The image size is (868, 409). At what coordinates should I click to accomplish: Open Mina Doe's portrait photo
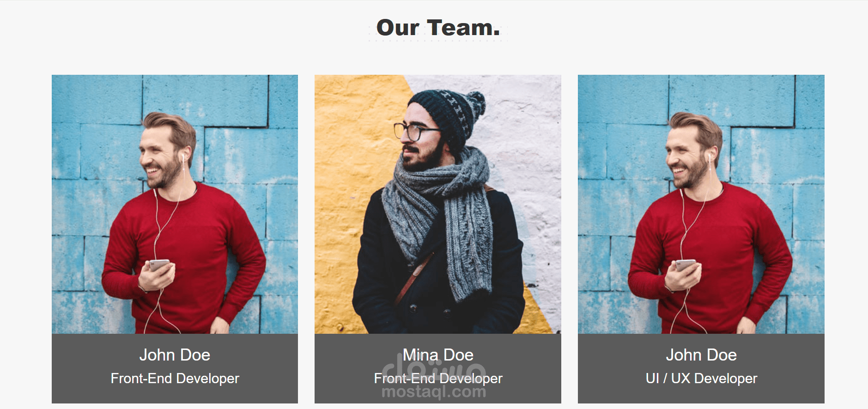click(x=438, y=204)
